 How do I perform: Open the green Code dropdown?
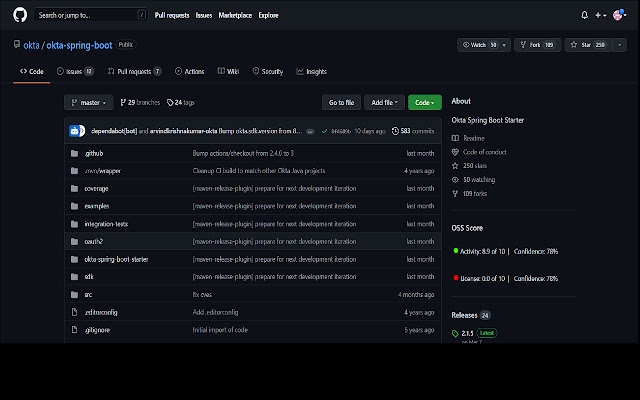click(x=424, y=102)
